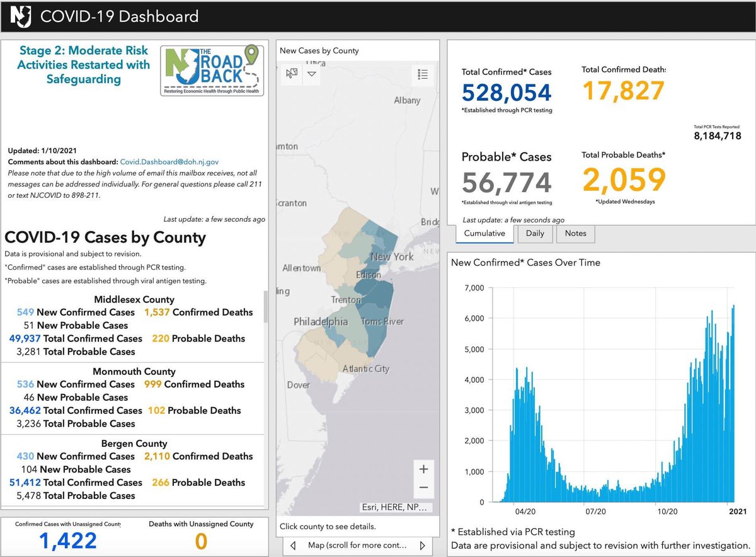The image size is (756, 557).
Task: Click total confirmed cases 528,054
Action: tap(507, 93)
